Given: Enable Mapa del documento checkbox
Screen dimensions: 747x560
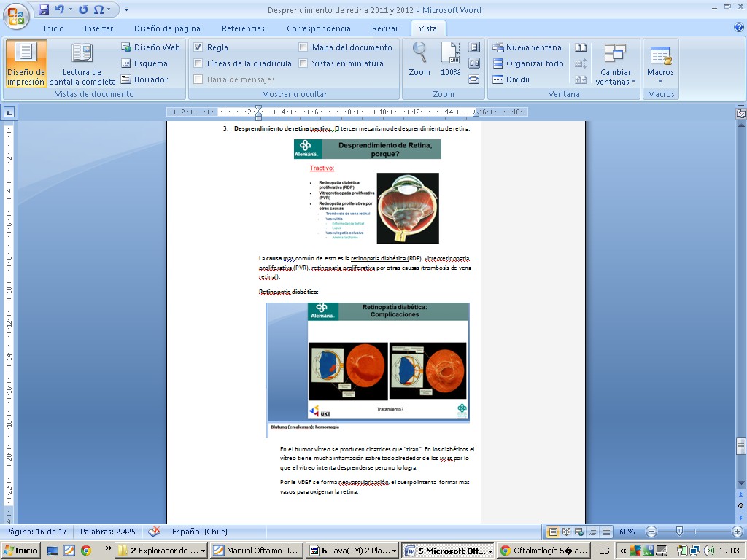Looking at the screenshot, I should 303,47.
